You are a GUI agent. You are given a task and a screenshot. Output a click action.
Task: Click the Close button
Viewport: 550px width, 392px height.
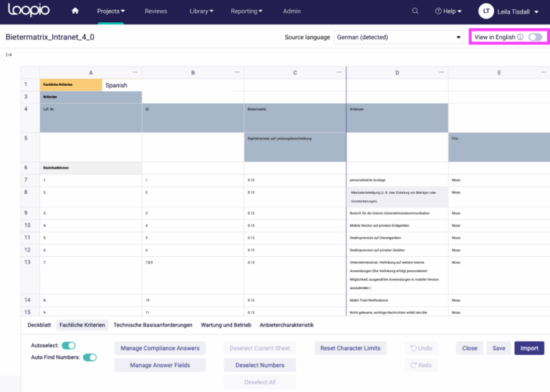click(470, 348)
